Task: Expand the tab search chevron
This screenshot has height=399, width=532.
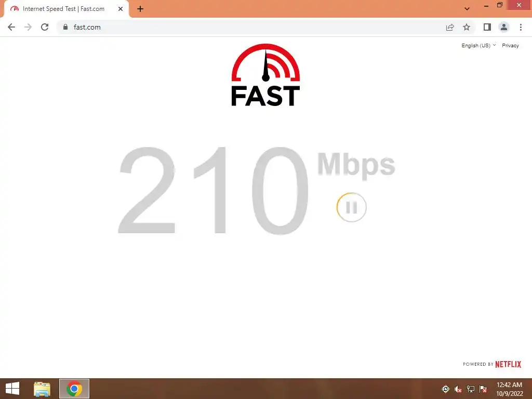Action: [x=467, y=9]
